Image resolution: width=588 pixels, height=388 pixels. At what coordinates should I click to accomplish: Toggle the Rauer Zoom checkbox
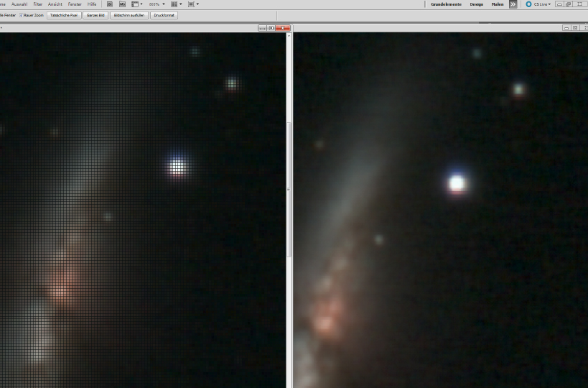point(22,15)
